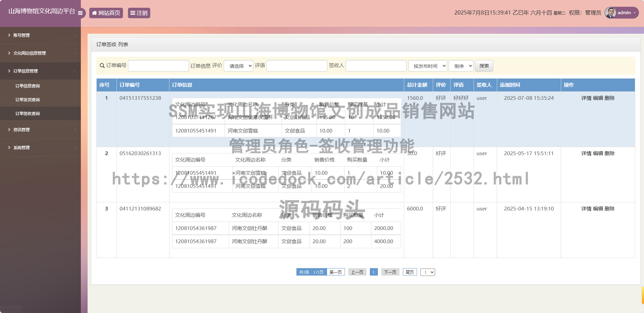Open 订单信息查询 submenu item
Image resolution: width=644 pixels, height=313 pixels.
coord(40,86)
